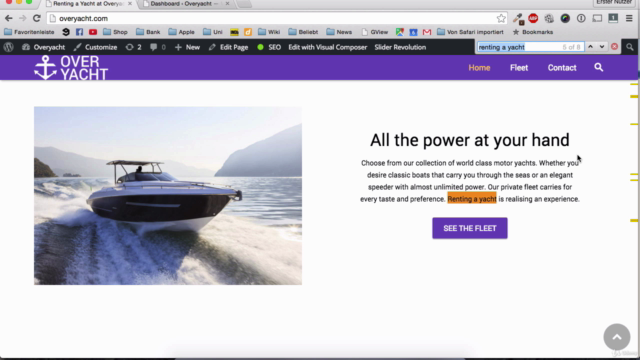Click Edit with Visual Composer
Image resolution: width=640 pixels, height=360 pixels.
click(x=328, y=47)
